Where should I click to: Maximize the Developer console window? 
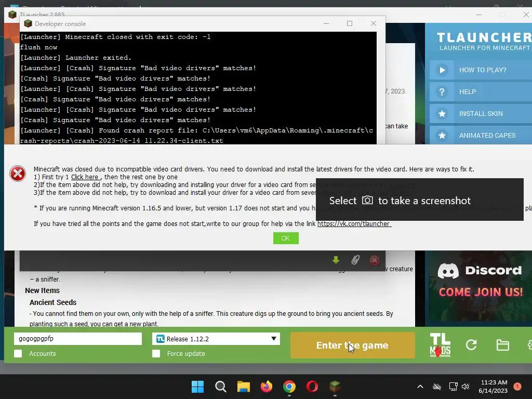[x=350, y=23]
